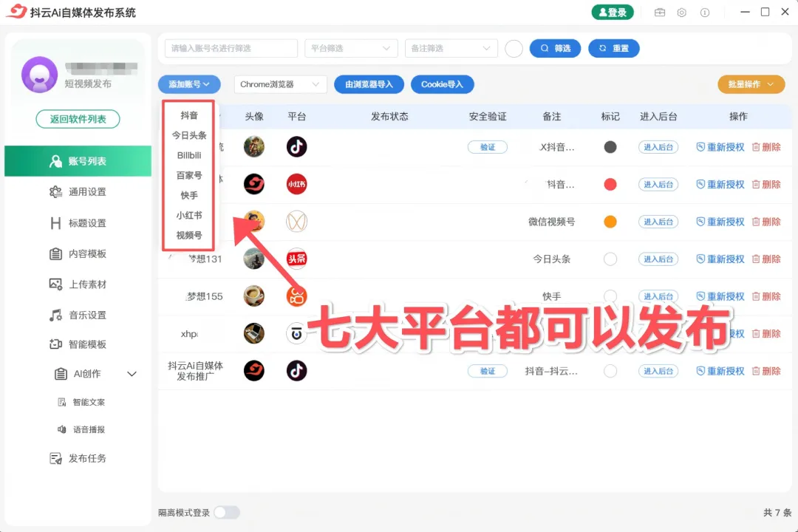Click 验证 in the X抖音 row
Image resolution: width=798 pixels, height=532 pixels.
tap(488, 147)
